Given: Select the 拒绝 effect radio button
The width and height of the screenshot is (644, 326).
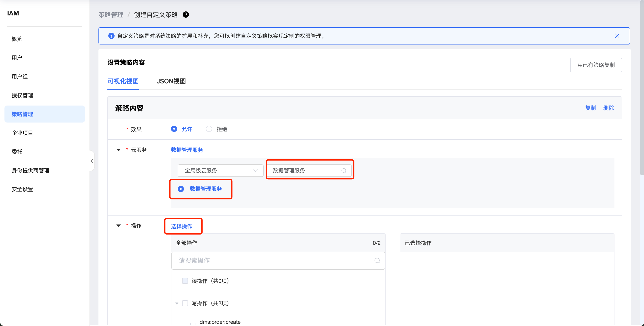Looking at the screenshot, I should [209, 129].
